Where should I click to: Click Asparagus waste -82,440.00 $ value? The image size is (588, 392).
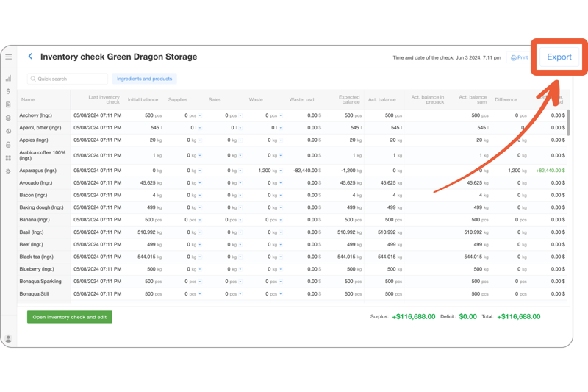pos(307,171)
